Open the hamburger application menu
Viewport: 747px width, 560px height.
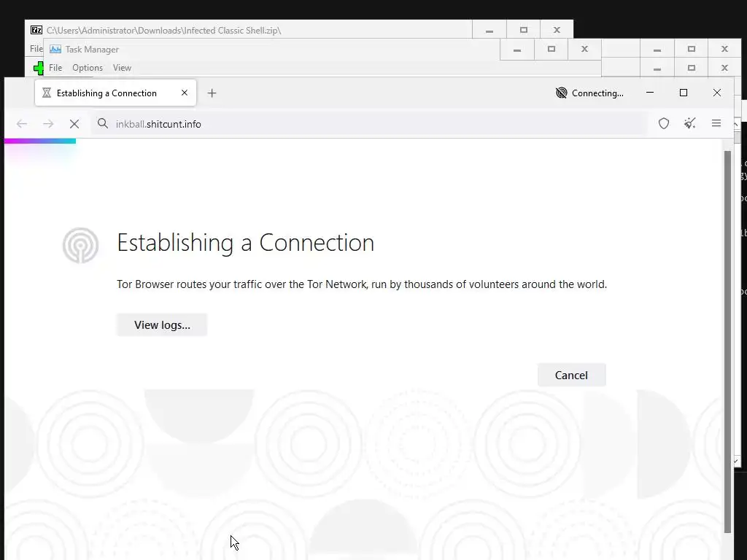pyautogui.click(x=716, y=124)
